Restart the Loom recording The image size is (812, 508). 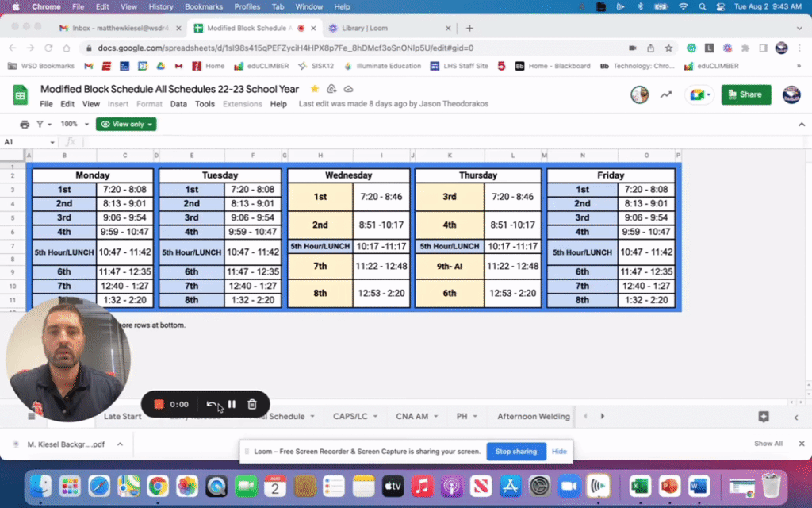(x=211, y=404)
